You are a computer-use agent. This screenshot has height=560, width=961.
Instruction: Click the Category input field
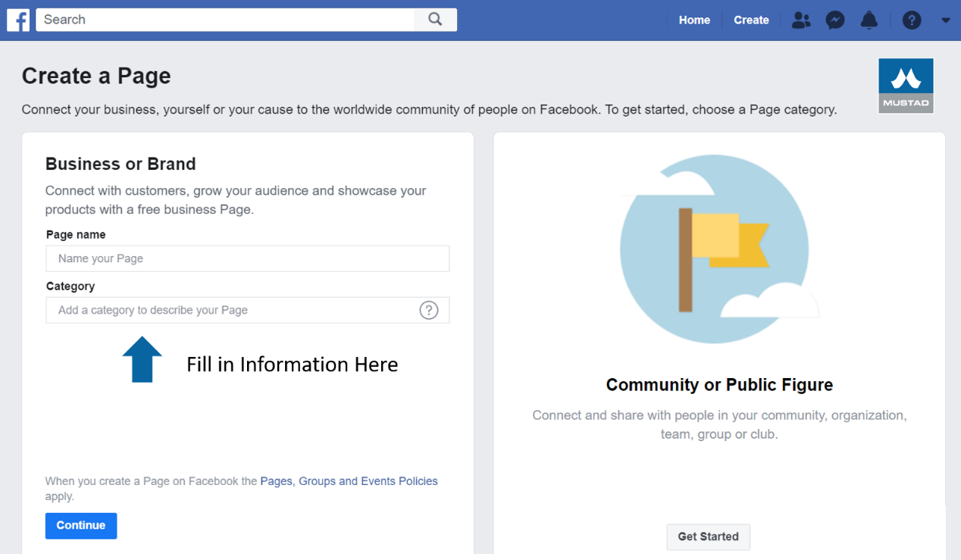248,310
